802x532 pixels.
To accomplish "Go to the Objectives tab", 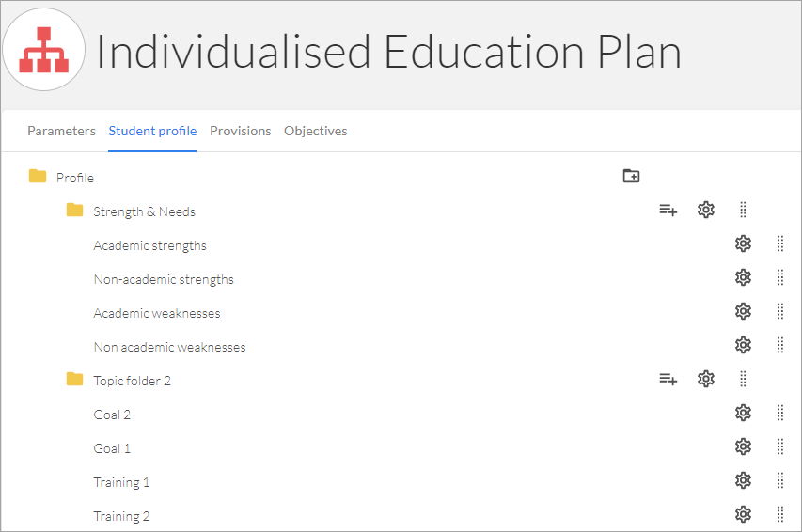I will point(316,131).
